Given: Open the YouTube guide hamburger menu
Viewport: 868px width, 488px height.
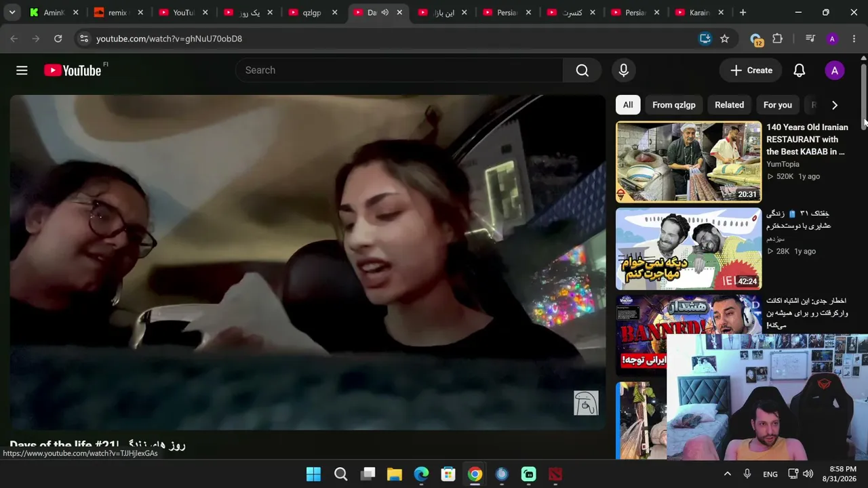Looking at the screenshot, I should tap(22, 70).
